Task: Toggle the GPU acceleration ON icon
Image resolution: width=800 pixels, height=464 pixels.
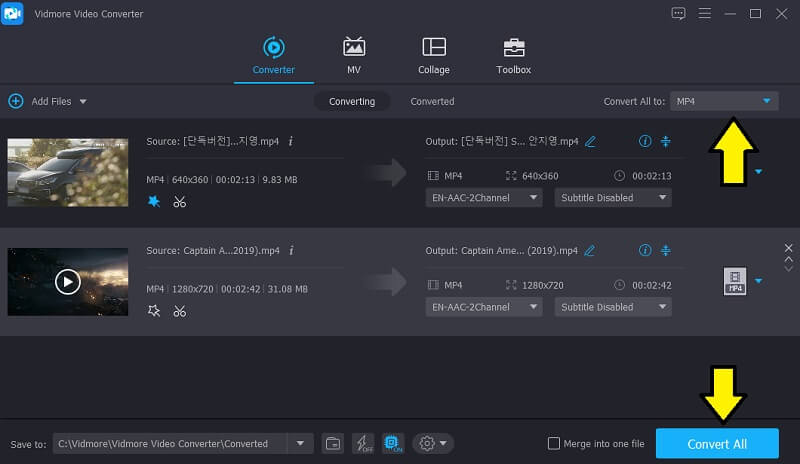Action: (x=392, y=443)
